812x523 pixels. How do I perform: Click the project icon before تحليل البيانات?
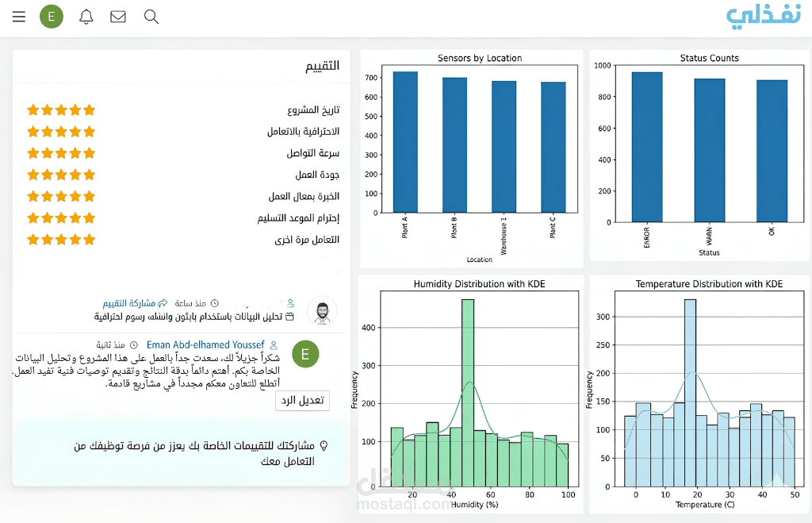click(289, 317)
